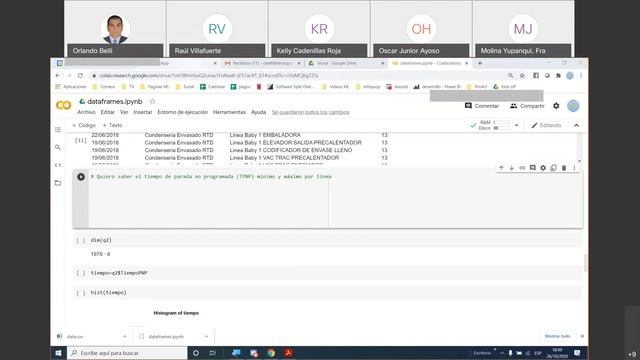
Task: Open Chrome from the taskbar
Action: pos(271,353)
